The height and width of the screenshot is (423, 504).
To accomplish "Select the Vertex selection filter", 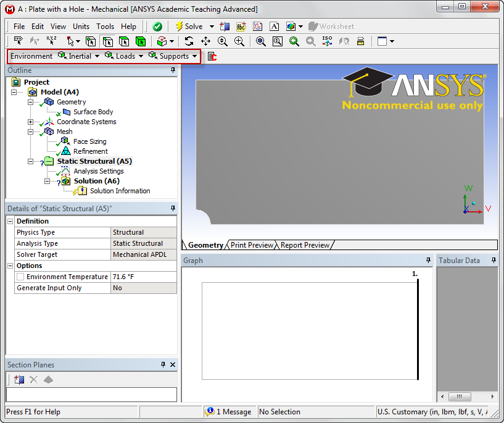I will [91, 41].
